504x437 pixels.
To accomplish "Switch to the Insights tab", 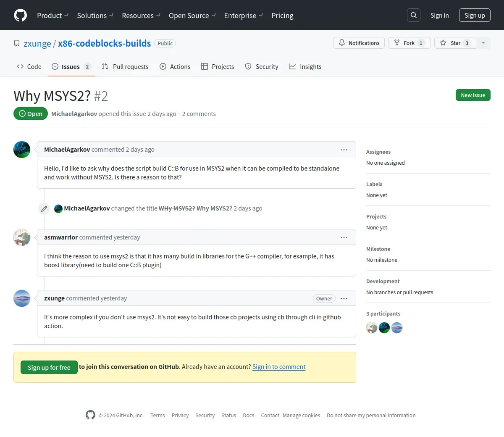I will [x=305, y=66].
